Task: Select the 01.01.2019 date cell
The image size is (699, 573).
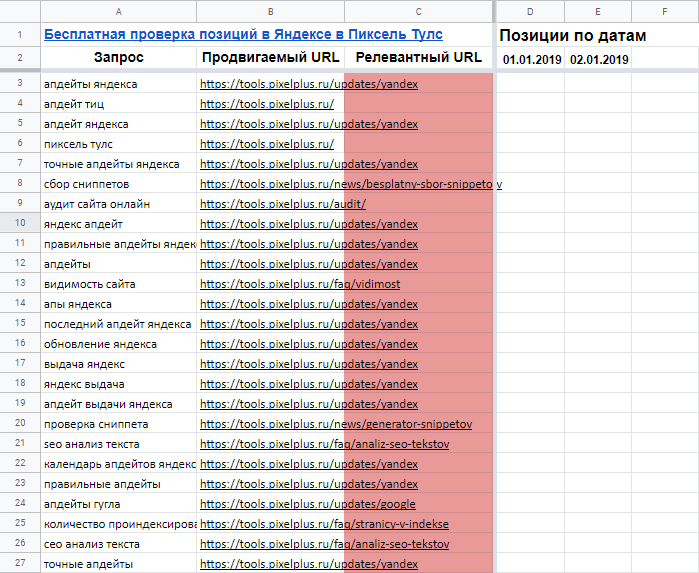Action: 532,59
